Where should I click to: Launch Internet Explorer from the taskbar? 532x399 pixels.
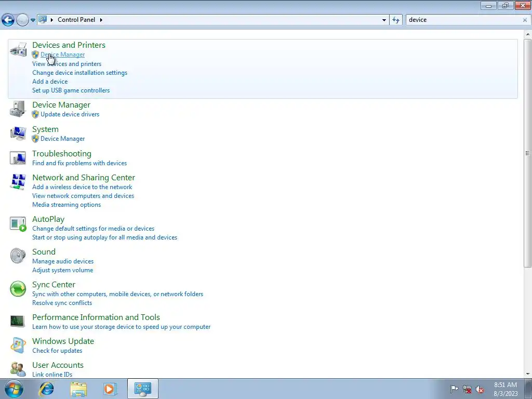pos(46,389)
